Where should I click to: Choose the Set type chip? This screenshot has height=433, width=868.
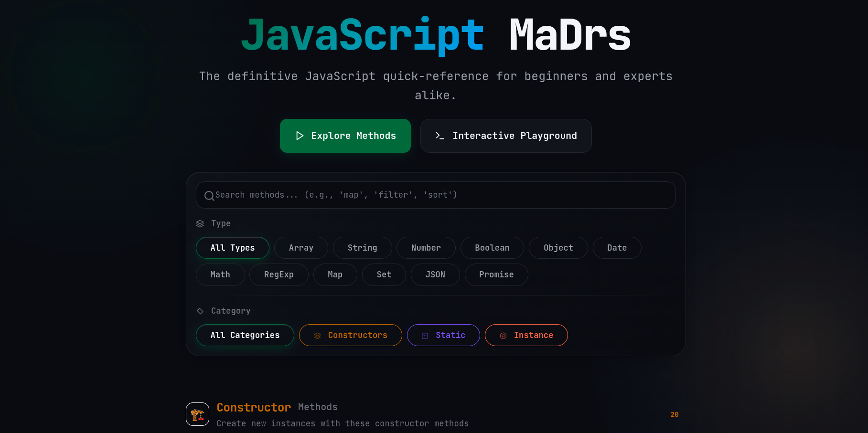point(384,275)
